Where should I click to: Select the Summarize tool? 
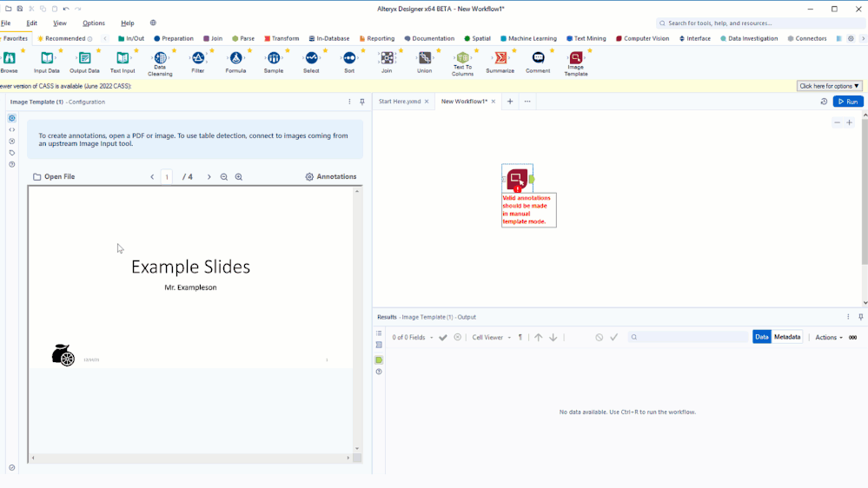tap(500, 62)
